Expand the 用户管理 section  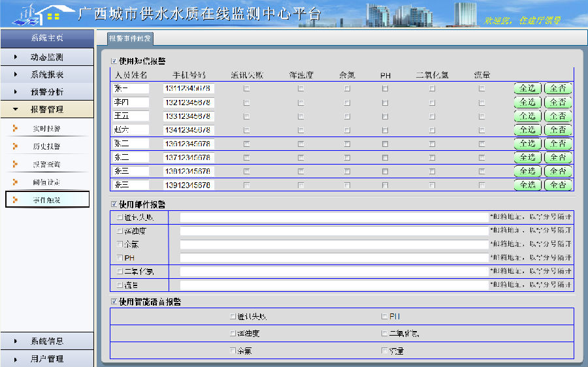point(47,359)
